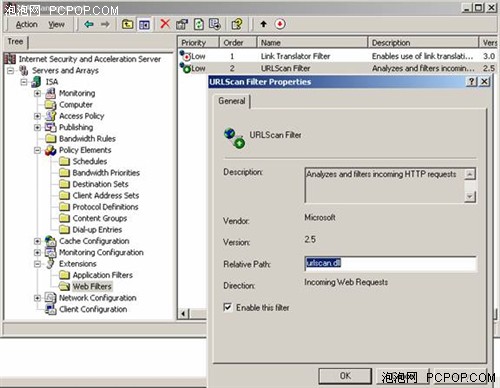Sort by Description column header
The image size is (500, 388).
(423, 43)
